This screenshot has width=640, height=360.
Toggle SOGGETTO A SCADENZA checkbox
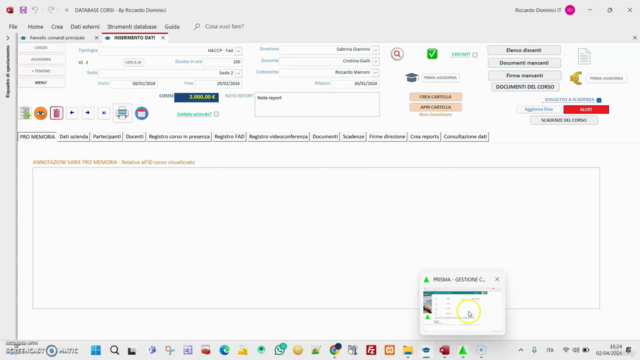tap(599, 100)
